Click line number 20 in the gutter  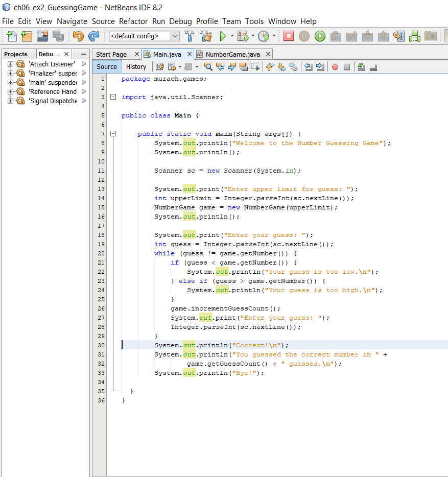pos(101,253)
